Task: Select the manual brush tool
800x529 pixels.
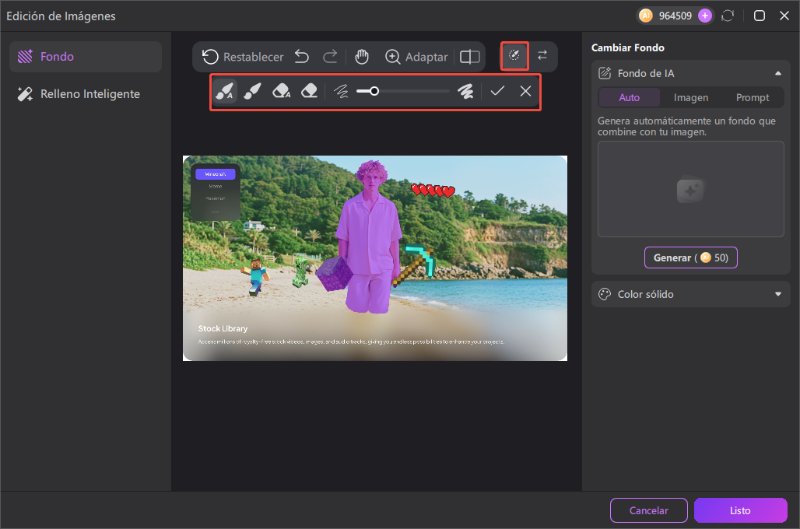Action: [x=253, y=91]
